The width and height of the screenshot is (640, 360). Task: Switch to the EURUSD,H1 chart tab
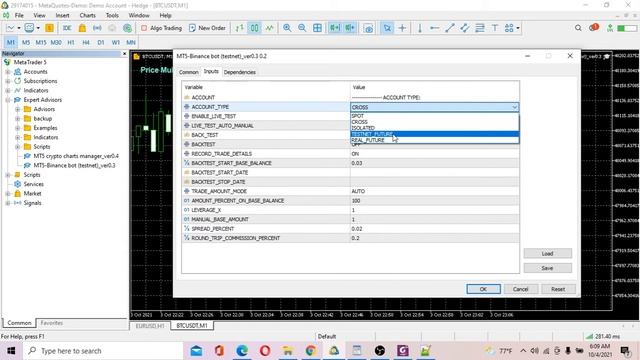click(150, 326)
